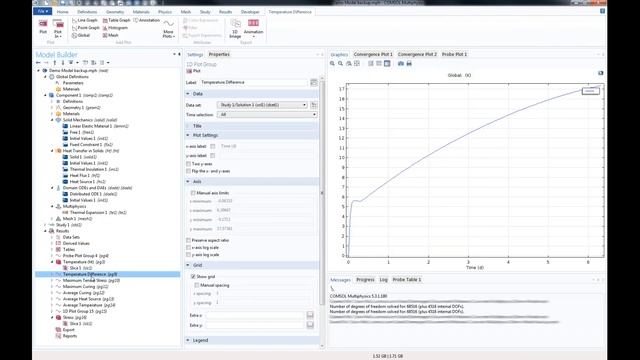
Task: Expand the Study 1 tree node
Action: (x=45, y=225)
